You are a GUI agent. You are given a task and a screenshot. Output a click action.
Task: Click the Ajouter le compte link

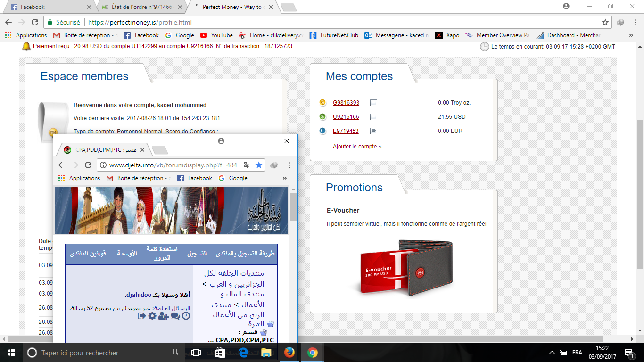coord(355,147)
